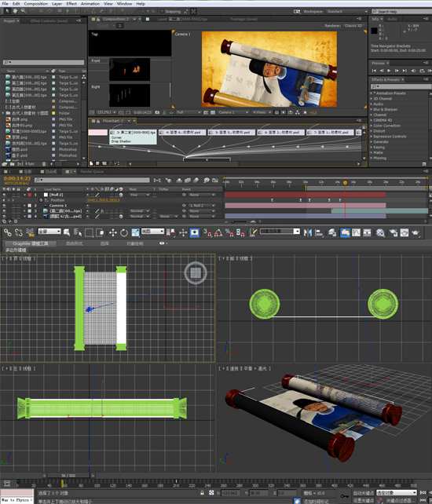Toggle the 3D Snaps magnet icon

pos(207,232)
